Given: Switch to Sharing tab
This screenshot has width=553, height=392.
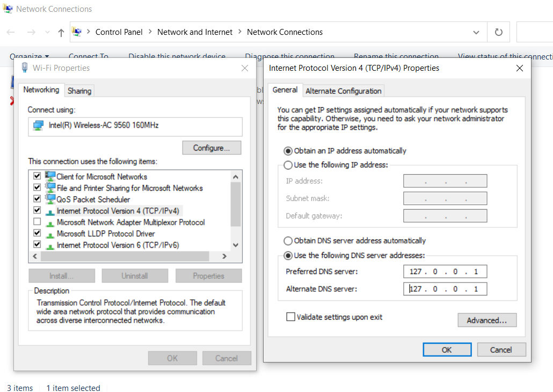Looking at the screenshot, I should [79, 91].
